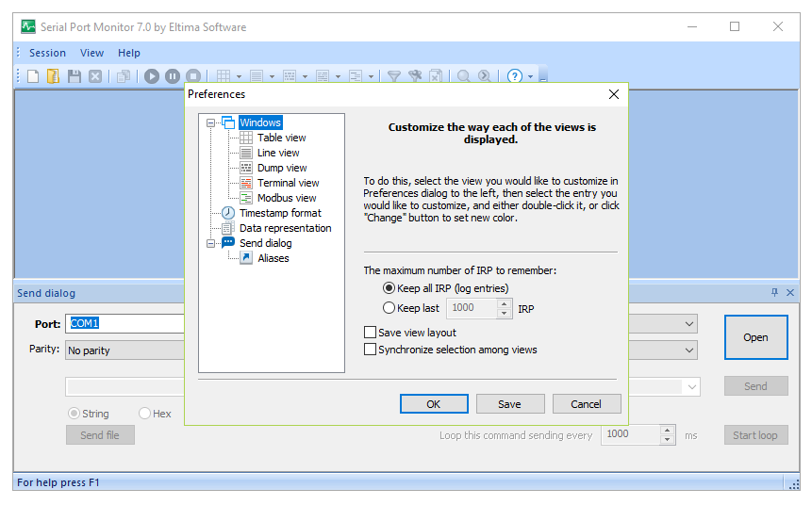Click the Line view toolbar icon
Image resolution: width=812 pixels, height=505 pixels.
tap(257, 76)
